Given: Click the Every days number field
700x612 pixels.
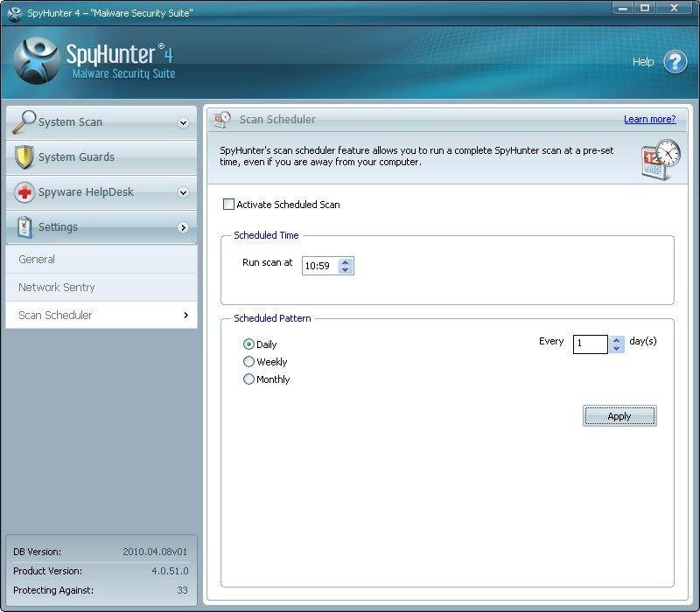Looking at the screenshot, I should click(x=590, y=344).
